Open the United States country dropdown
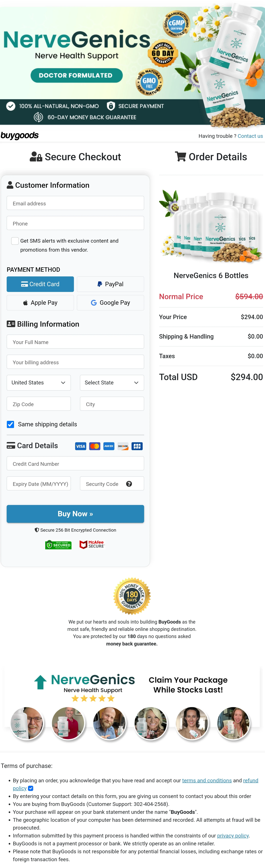Screen dimensions: 265x868 [x=39, y=383]
